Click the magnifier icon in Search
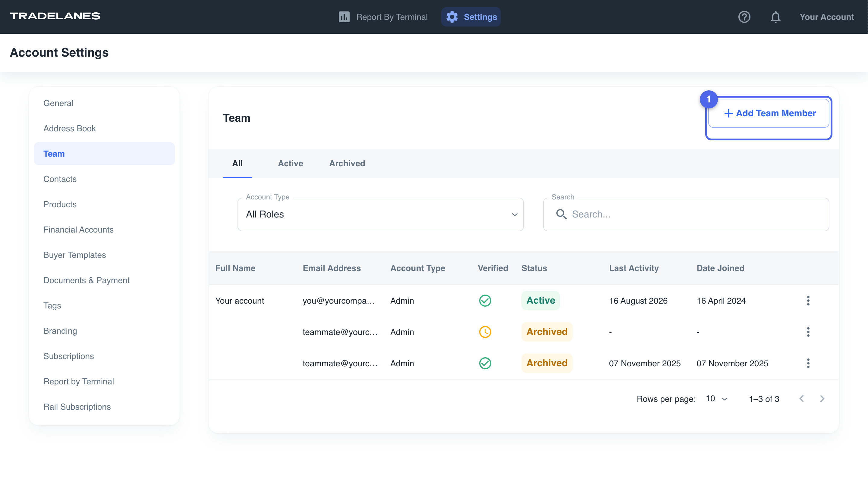868x494 pixels. 561,214
